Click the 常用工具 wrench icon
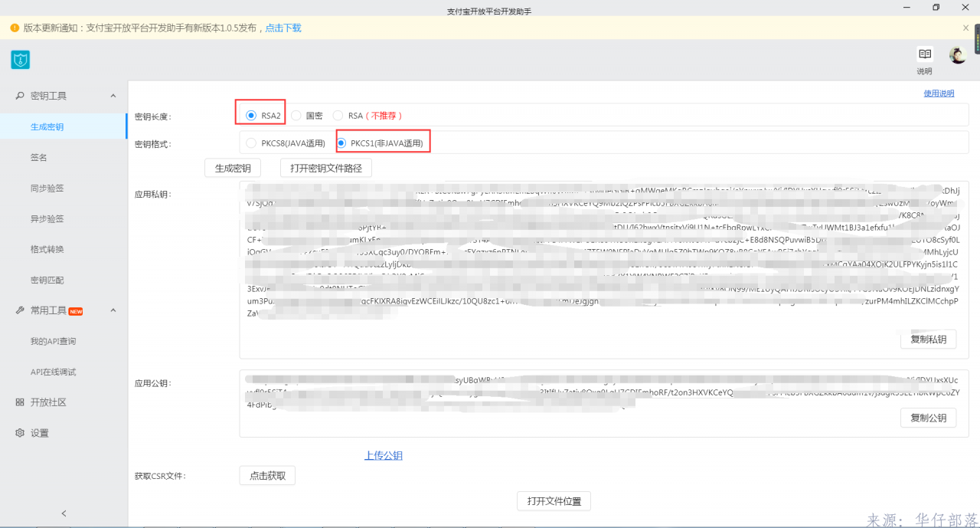The image size is (980, 528). (20, 310)
